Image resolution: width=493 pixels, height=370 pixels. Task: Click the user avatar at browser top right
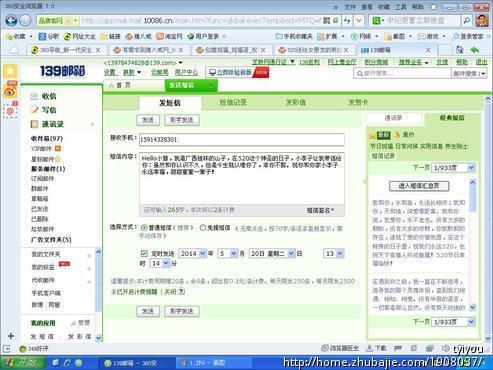[481, 21]
